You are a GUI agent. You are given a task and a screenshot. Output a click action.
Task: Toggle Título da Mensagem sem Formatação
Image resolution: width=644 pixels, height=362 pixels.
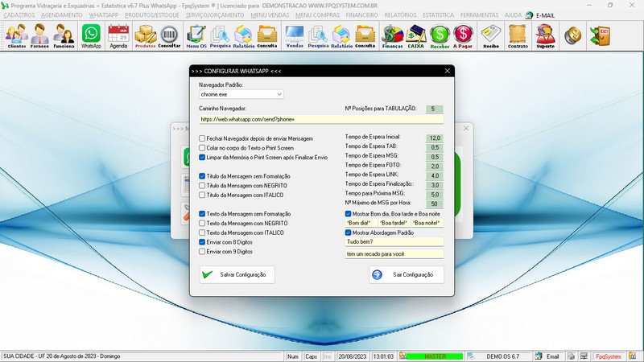(x=202, y=176)
